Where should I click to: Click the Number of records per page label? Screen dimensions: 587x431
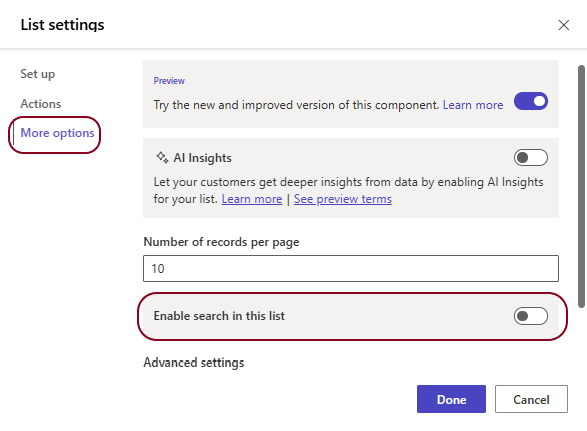click(221, 242)
